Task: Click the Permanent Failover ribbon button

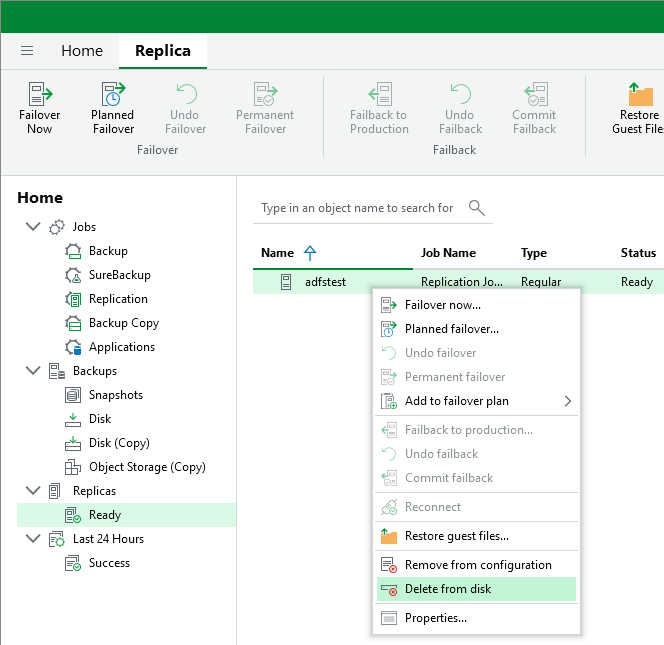Action: (265, 108)
